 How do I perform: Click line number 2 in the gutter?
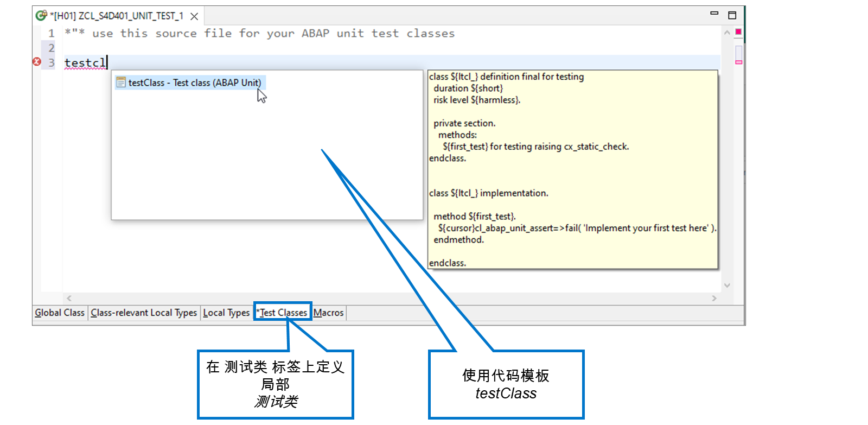tap(52, 48)
